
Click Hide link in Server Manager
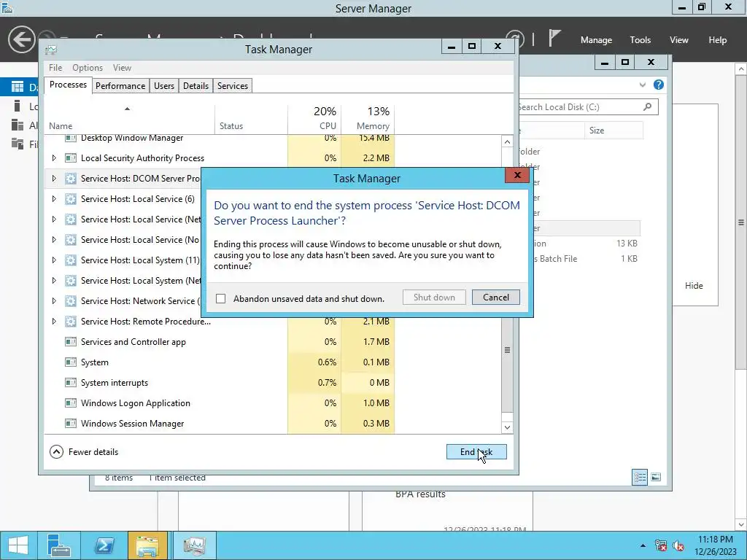pyautogui.click(x=694, y=286)
